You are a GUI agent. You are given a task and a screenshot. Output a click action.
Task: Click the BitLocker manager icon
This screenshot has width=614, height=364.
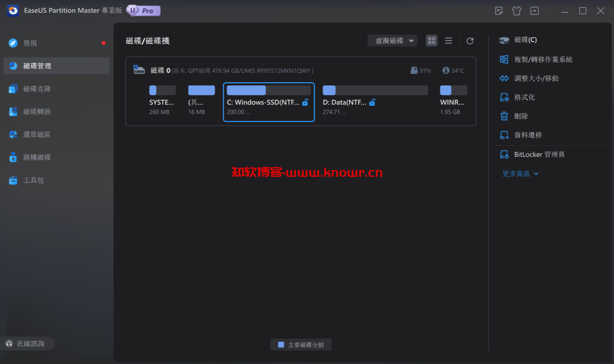(504, 154)
